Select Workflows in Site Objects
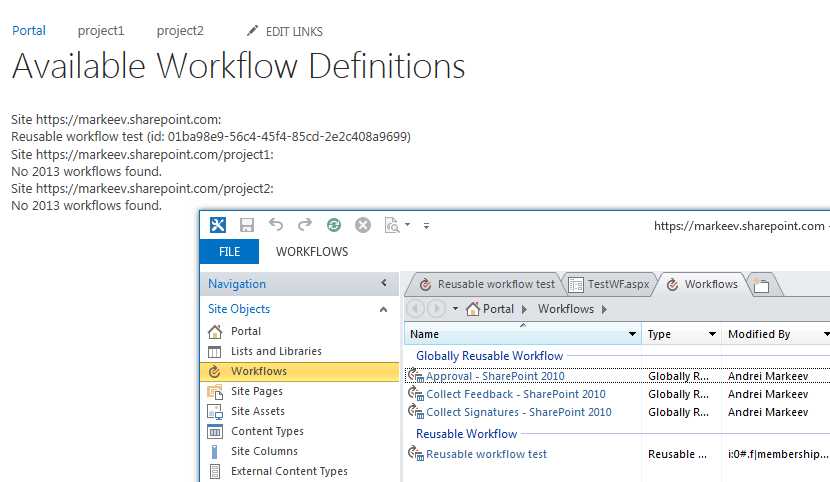830x482 pixels. (300, 371)
